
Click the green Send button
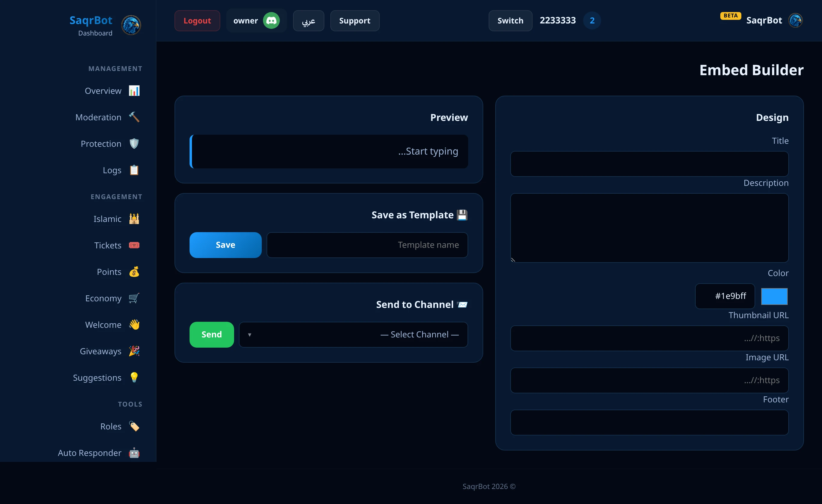pos(212,335)
